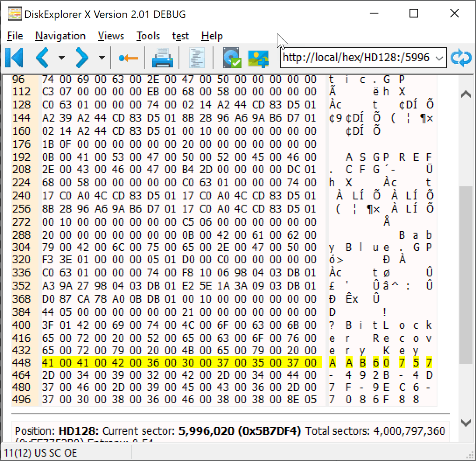
Task: Click the blue forward navigation arrow
Action: (x=81, y=57)
